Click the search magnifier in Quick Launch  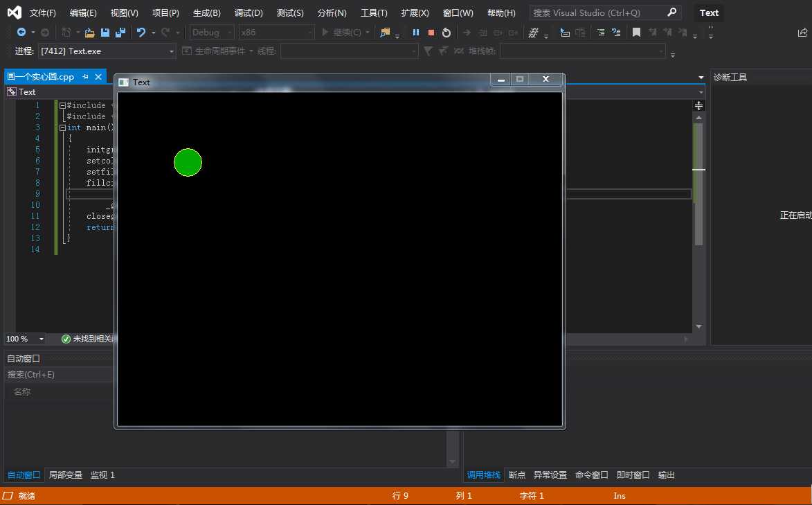point(671,12)
